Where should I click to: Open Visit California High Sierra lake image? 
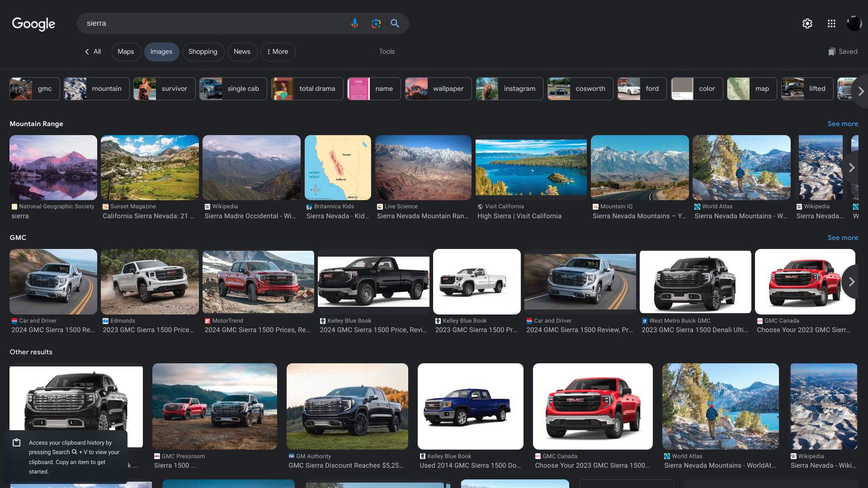point(531,168)
